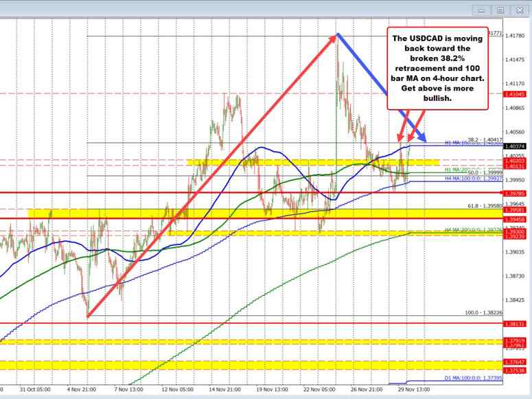
Task: Click the red 1.39785 price tag
Action: pos(515,193)
